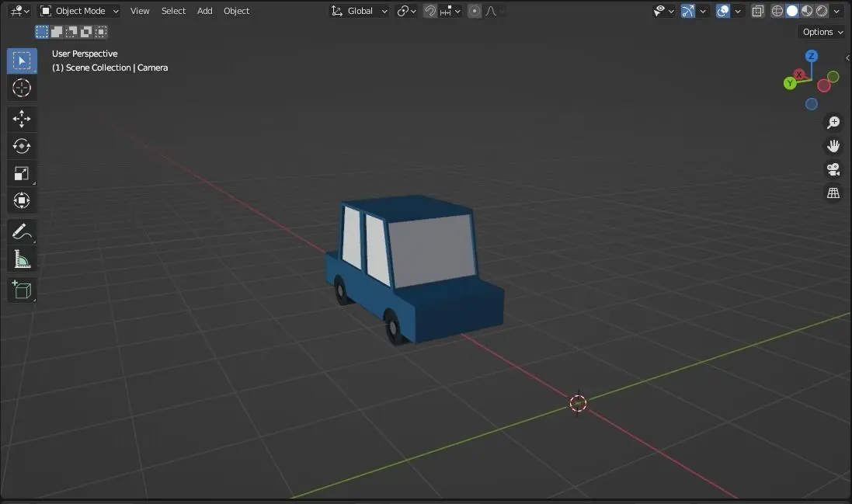This screenshot has height=504, width=852.
Task: Open the Select menu
Action: tap(173, 11)
